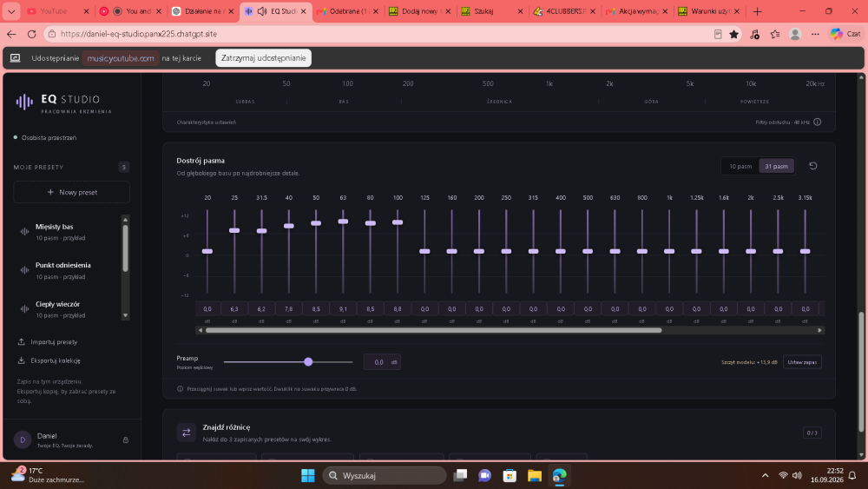This screenshot has height=489, width=868.
Task: Click the Preamp slider handle
Action: point(308,361)
